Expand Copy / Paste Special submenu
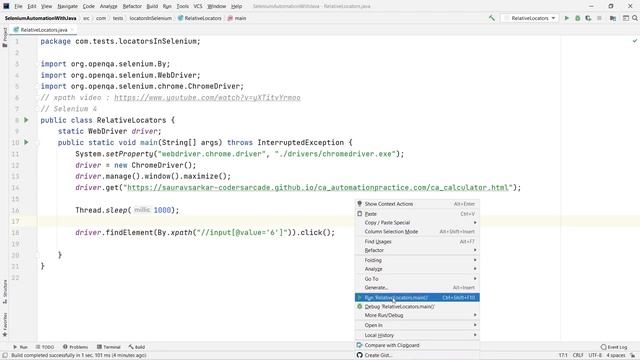Viewport: 640px width, 360px height. (x=417, y=222)
